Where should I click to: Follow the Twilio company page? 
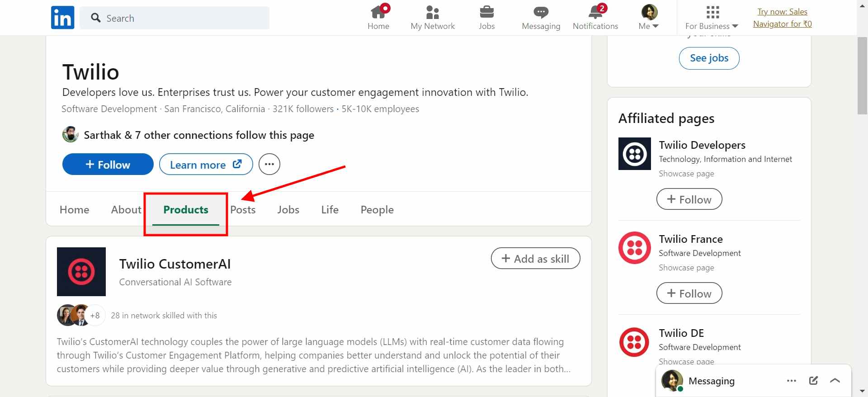click(108, 164)
